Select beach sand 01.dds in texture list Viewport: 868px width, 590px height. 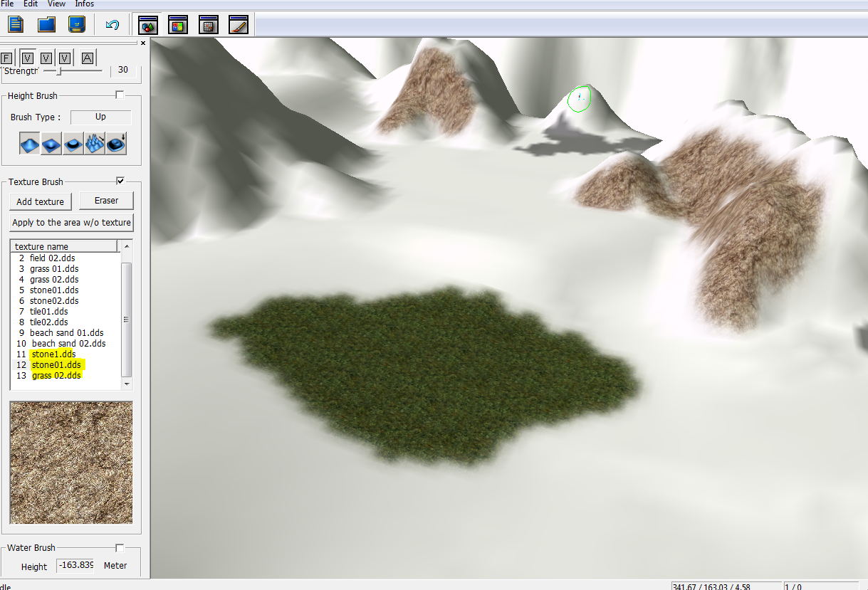[x=66, y=332]
